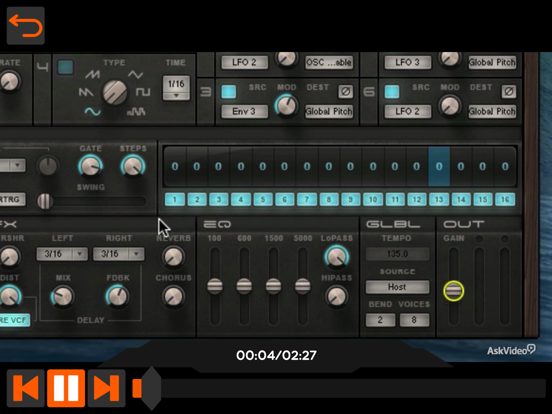Toggle sequencer step 1 button
Viewport: 552px width, 414px height.
point(175,200)
